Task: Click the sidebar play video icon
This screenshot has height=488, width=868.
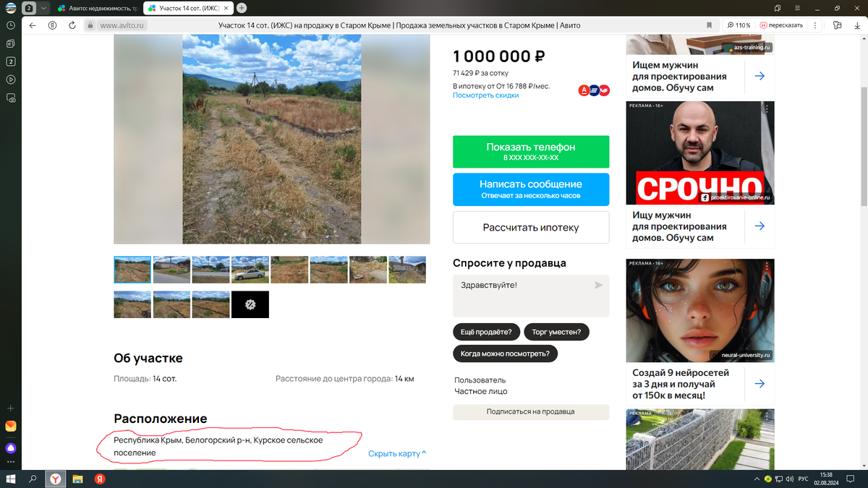Action: 11,80
